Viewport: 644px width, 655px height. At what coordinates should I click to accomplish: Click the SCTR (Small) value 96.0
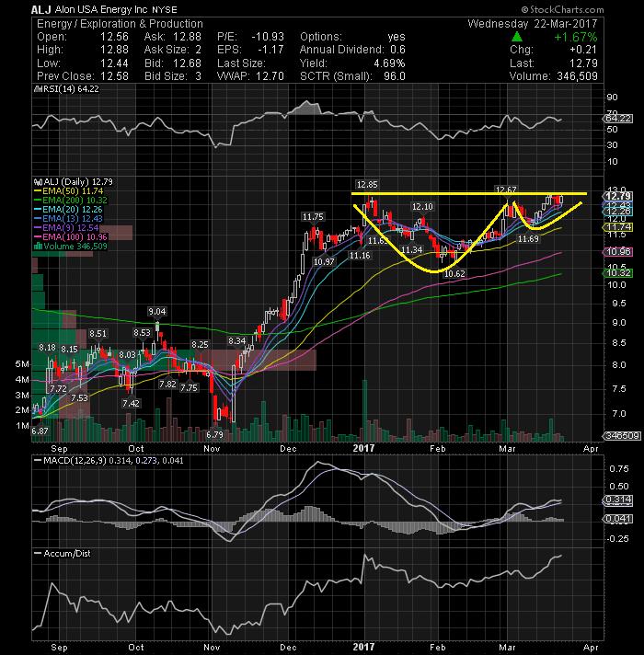(x=395, y=76)
